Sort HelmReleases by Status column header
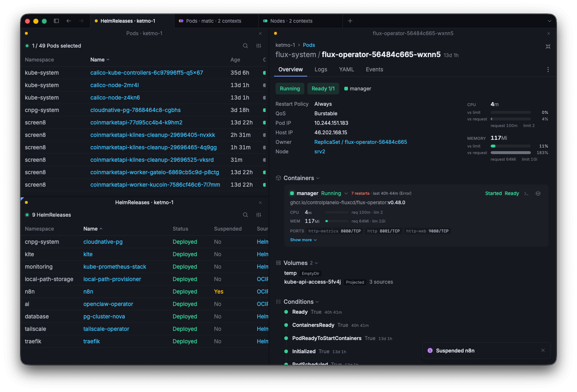This screenshot has width=577, height=392. (180, 229)
